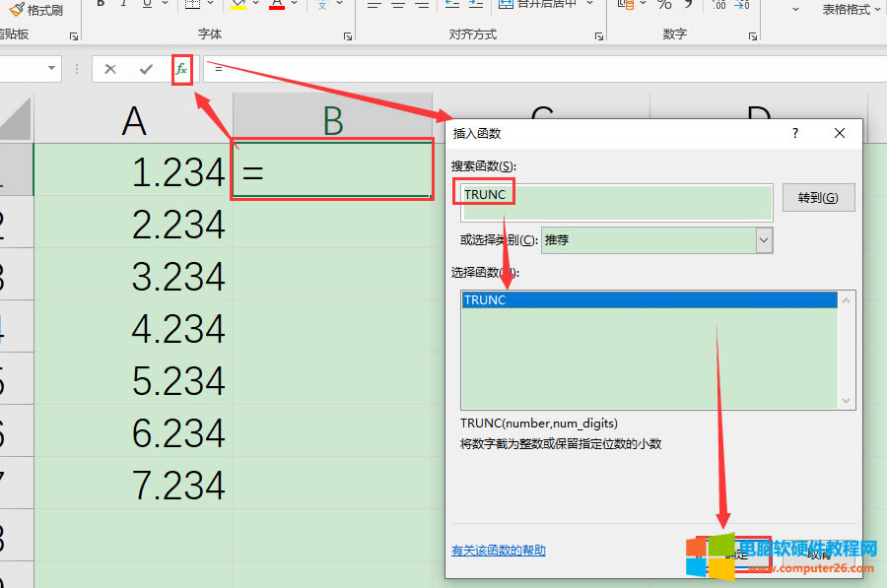Open the Alignment group dialog launcher
Screen dimensions: 887x588
[599, 36]
